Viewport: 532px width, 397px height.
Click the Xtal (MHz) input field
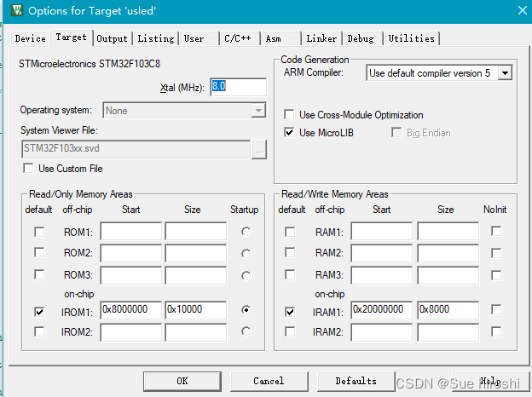[x=238, y=87]
